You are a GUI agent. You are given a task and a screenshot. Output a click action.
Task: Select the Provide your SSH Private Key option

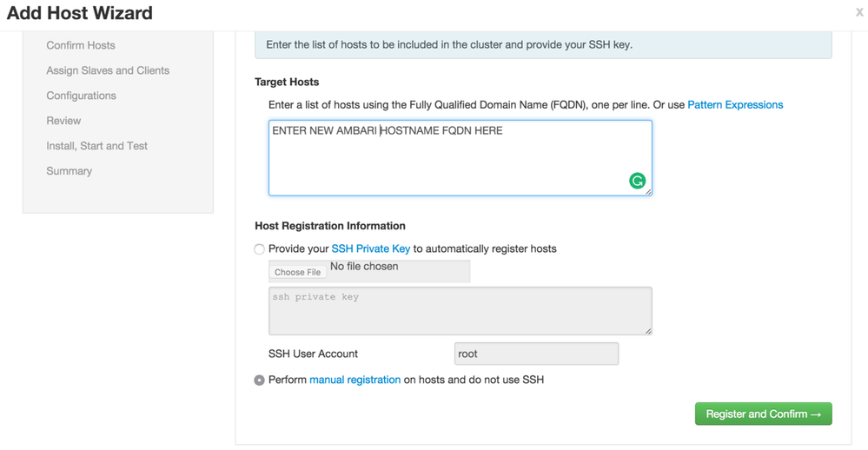(x=259, y=249)
